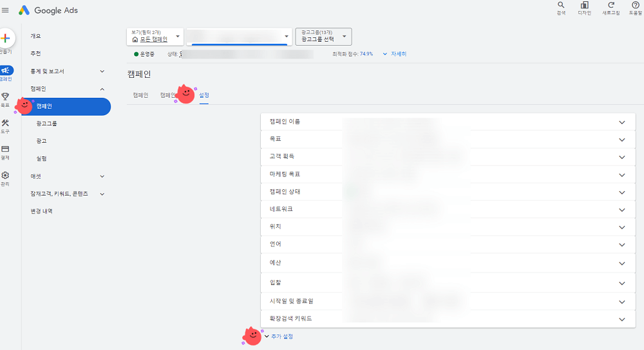
Task: Open the campaign selector dropdown
Action: pos(239,37)
